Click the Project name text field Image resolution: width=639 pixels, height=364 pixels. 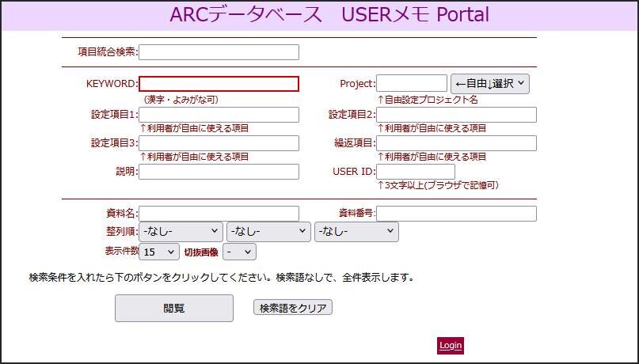click(411, 84)
